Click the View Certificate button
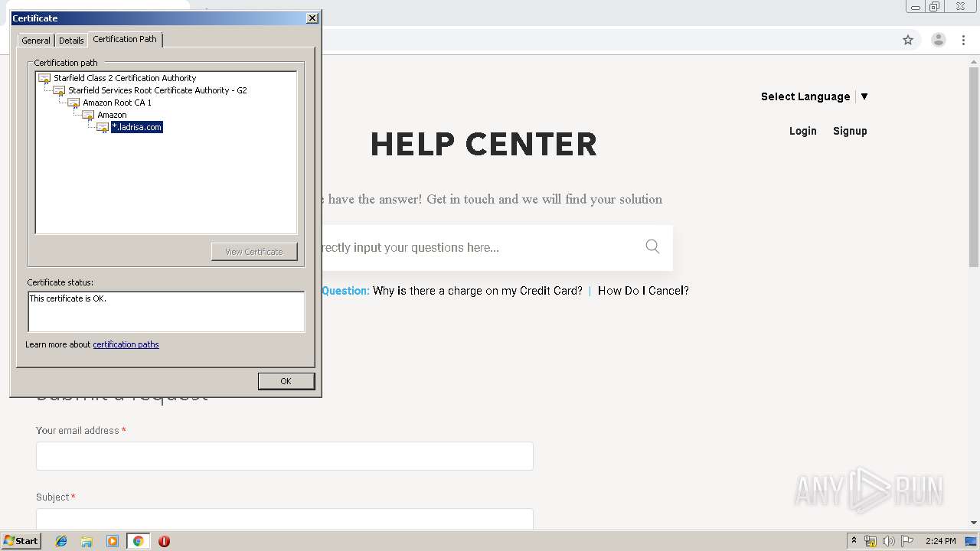The height and width of the screenshot is (551, 980). [254, 252]
